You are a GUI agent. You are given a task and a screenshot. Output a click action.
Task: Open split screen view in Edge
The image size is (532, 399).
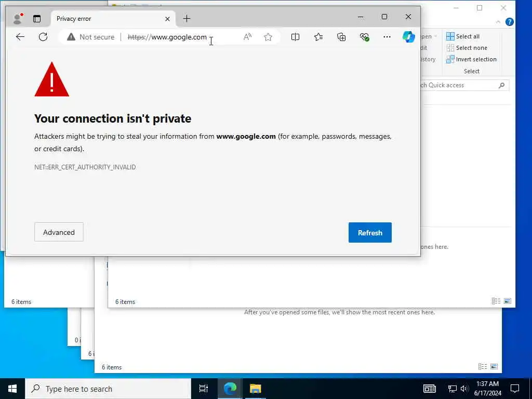tap(295, 37)
